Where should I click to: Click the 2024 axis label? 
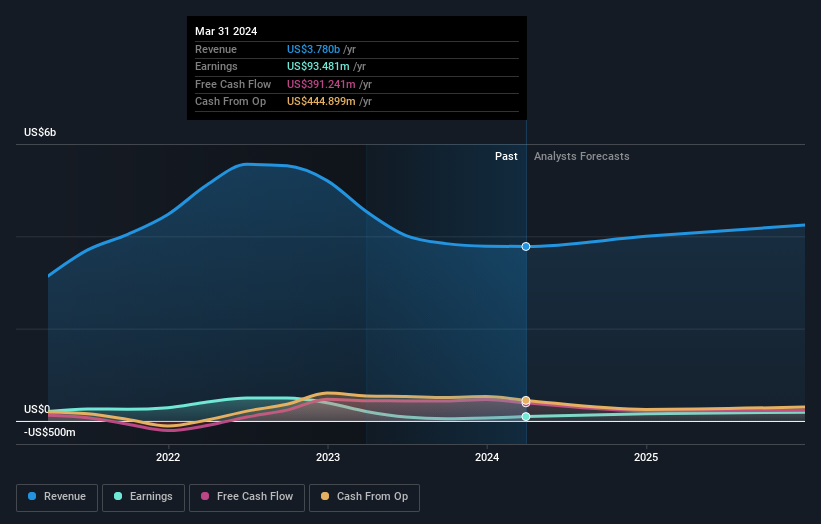(487, 458)
